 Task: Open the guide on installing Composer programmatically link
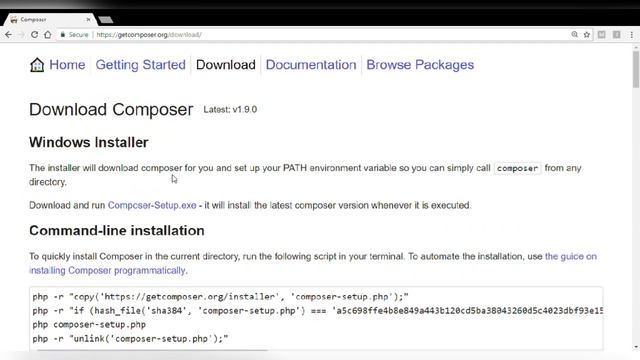(x=313, y=263)
